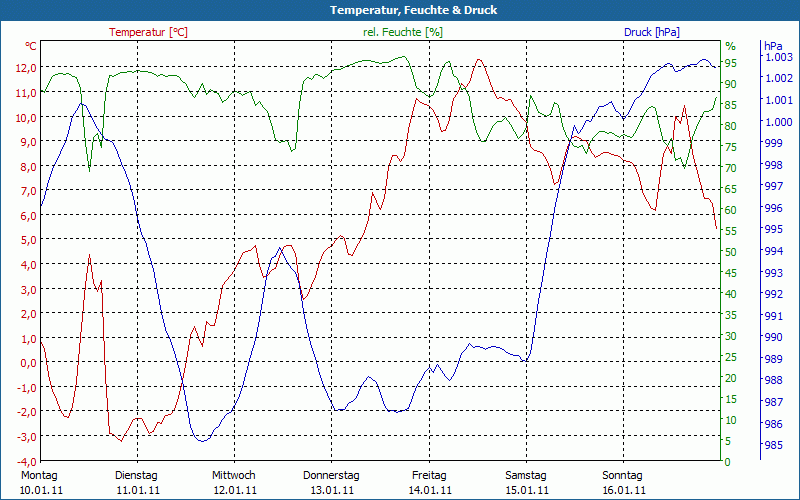
Task: Select the green "rel. Feuchte [%]" legend label
Action: tap(403, 32)
